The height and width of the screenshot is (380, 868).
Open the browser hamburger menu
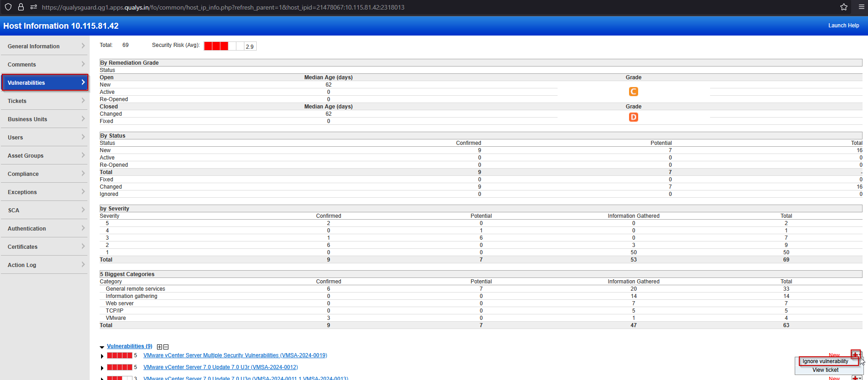(861, 7)
